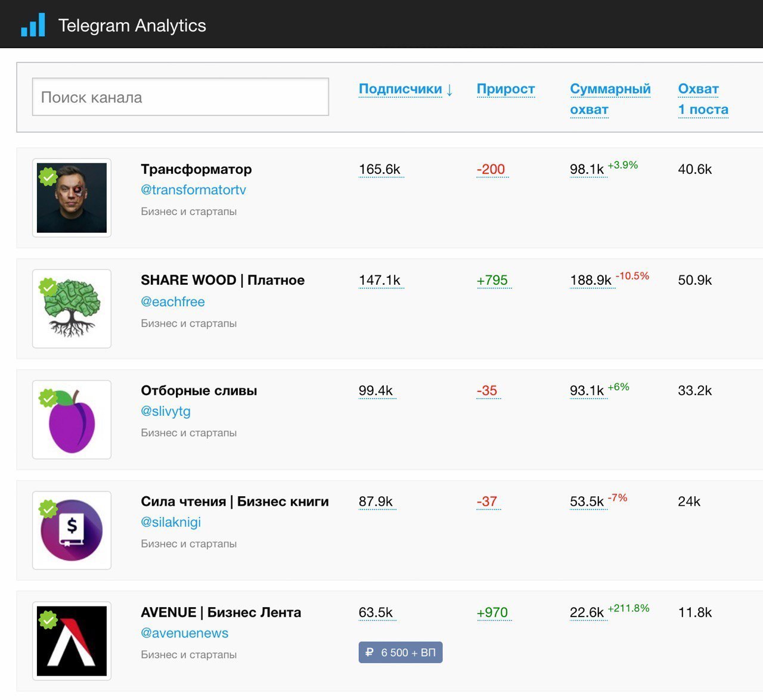Open the Трансформатор channel title
763x700 pixels.
click(x=196, y=169)
